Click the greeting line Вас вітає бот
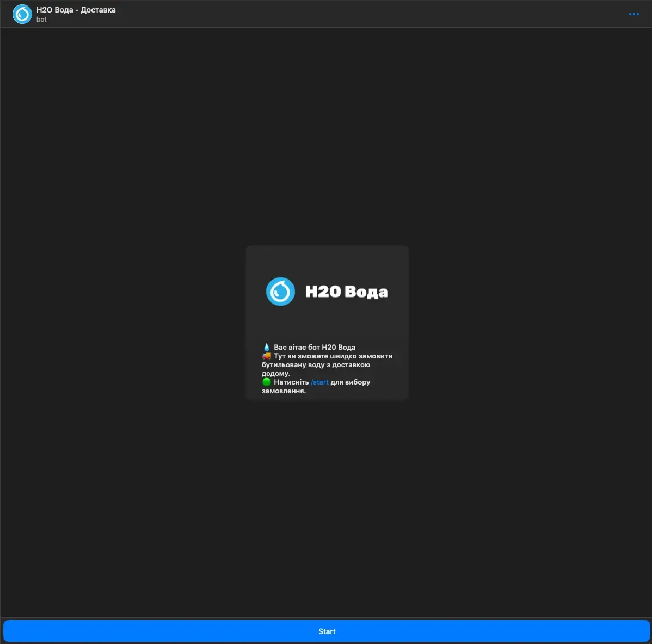Image resolution: width=652 pixels, height=644 pixels. tap(314, 347)
